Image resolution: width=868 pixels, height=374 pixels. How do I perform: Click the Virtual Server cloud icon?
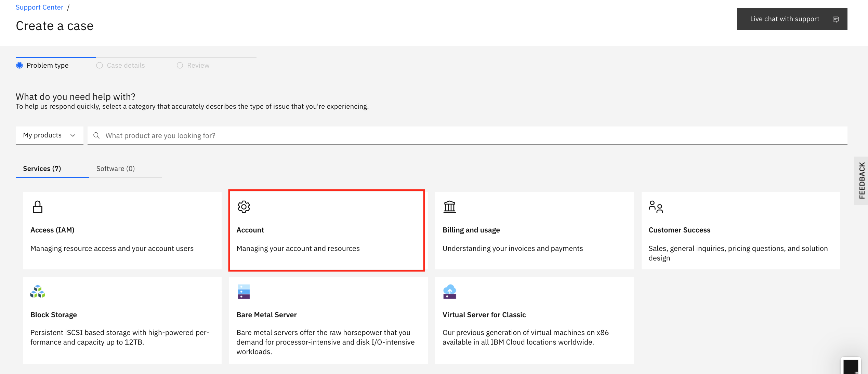(x=450, y=292)
